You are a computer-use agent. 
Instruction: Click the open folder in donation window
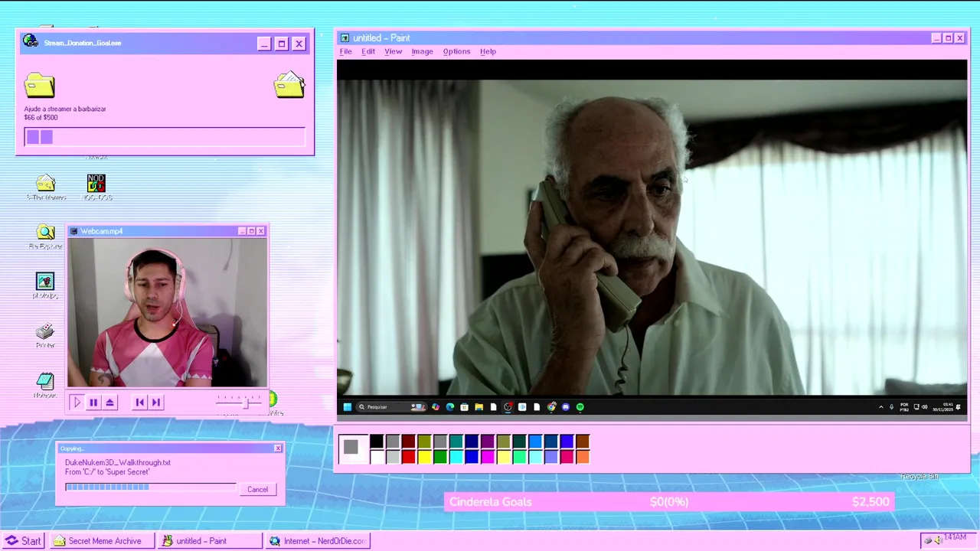click(289, 85)
